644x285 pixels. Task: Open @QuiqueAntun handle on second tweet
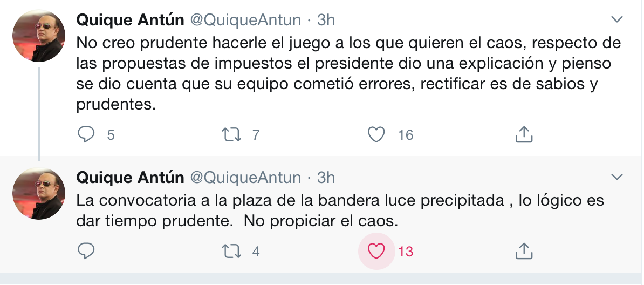[245, 178]
